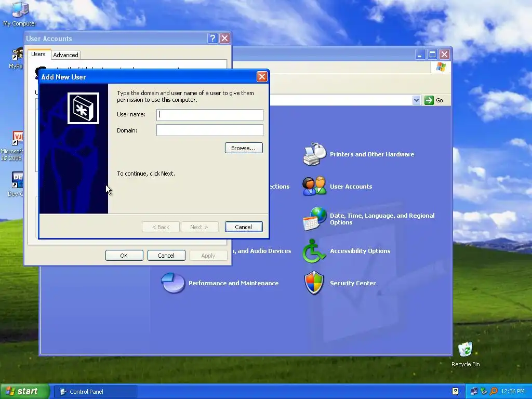Open the Accessibility Options text link

360,251
